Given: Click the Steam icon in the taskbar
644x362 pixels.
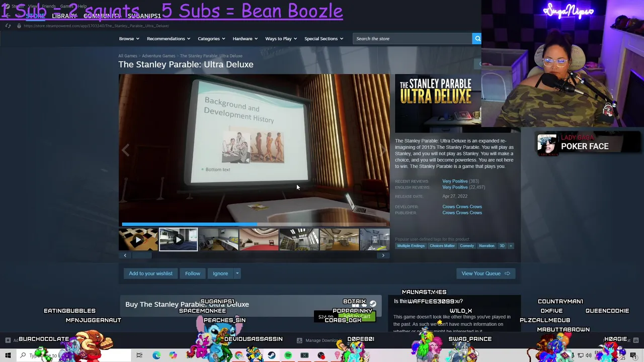Looking at the screenshot, I should (x=271, y=355).
